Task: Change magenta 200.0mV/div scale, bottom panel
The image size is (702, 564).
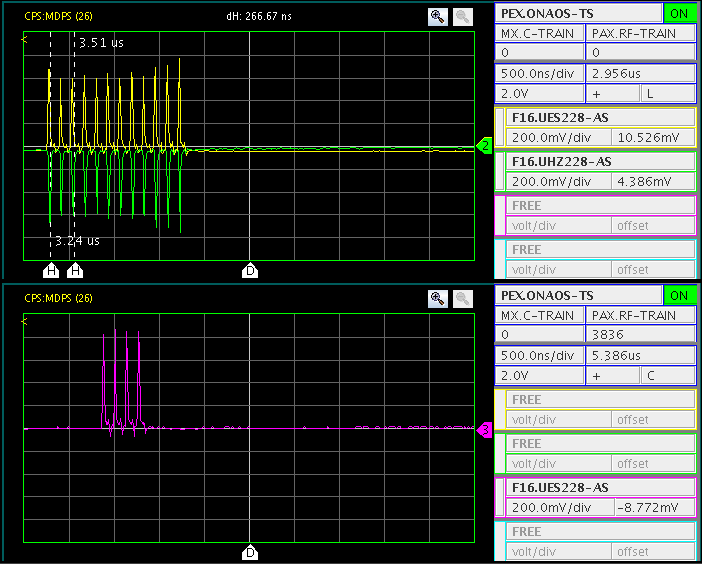Action: 559,507
